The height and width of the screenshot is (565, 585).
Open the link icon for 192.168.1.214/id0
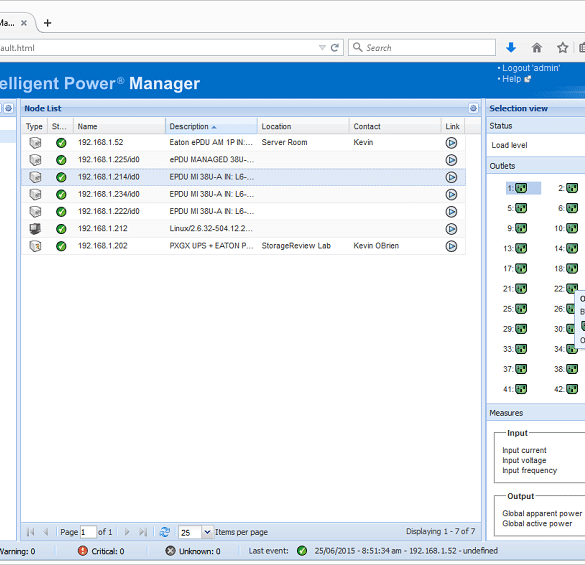pyautogui.click(x=451, y=177)
